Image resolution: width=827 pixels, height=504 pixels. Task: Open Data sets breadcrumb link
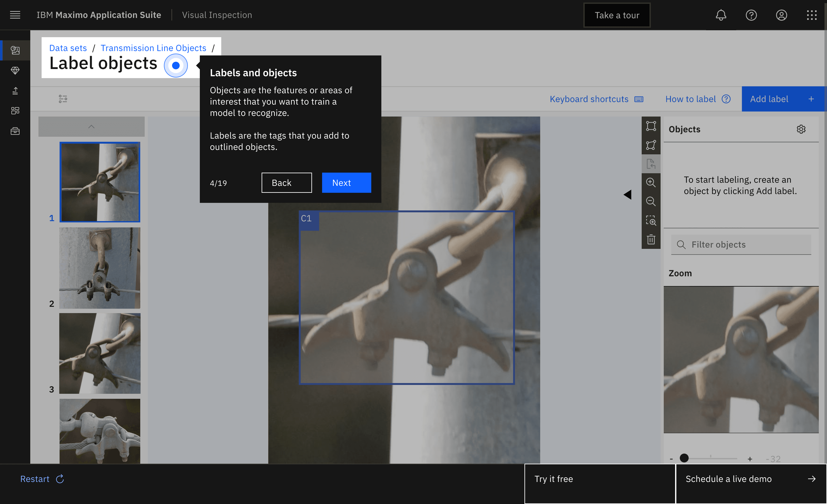point(68,48)
